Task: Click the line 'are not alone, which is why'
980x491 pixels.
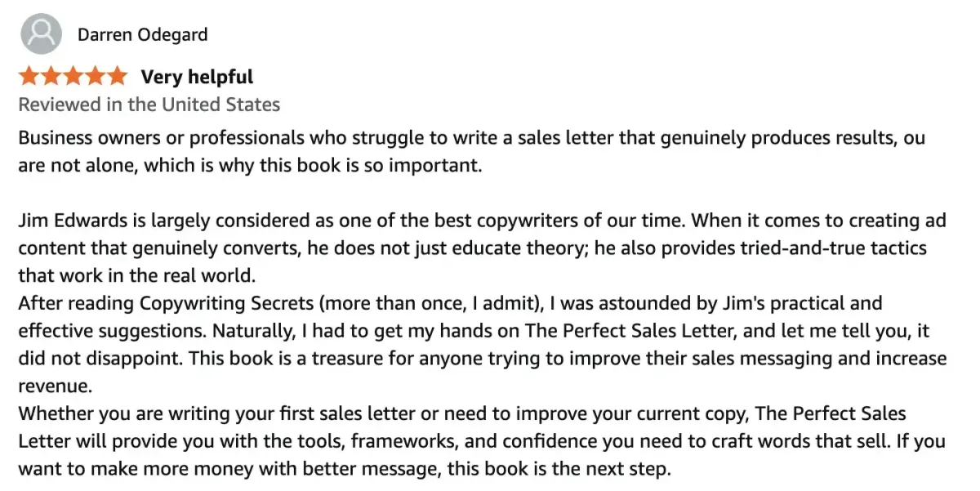Action: point(251,165)
